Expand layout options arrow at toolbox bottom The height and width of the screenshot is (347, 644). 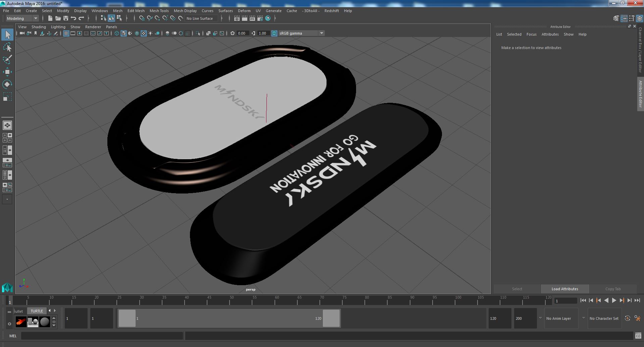(7, 199)
